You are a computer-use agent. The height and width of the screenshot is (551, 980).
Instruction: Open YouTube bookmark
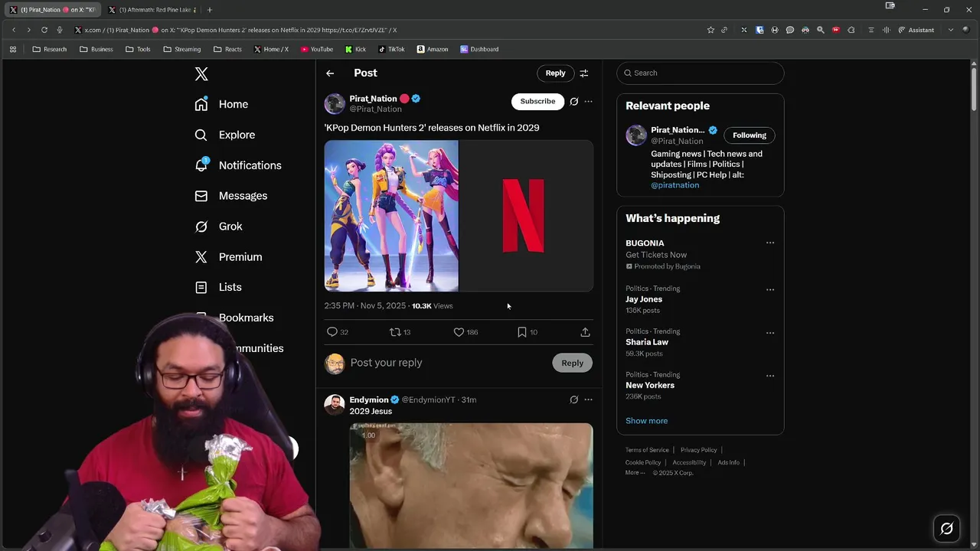(x=316, y=49)
